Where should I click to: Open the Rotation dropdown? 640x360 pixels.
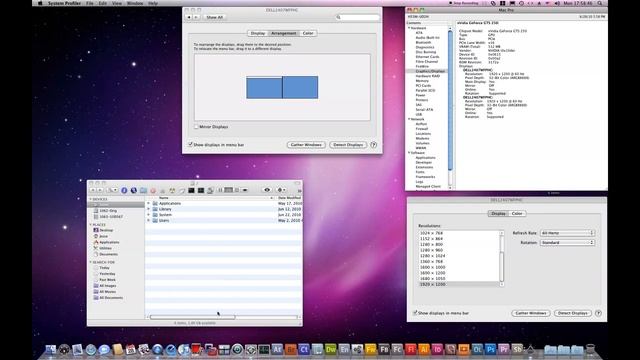tap(567, 242)
